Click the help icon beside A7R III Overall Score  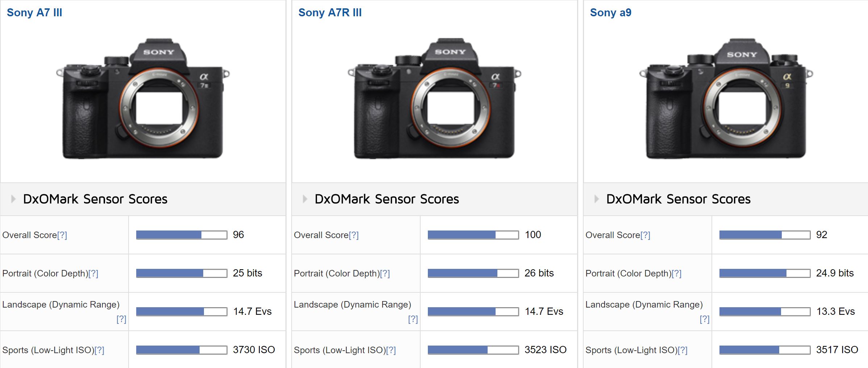[x=354, y=235]
